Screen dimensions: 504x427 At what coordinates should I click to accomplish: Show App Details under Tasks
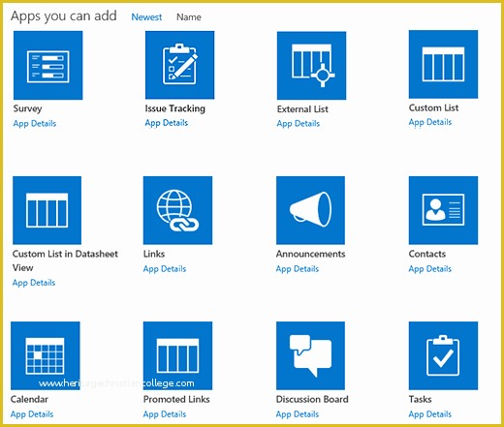[430, 414]
